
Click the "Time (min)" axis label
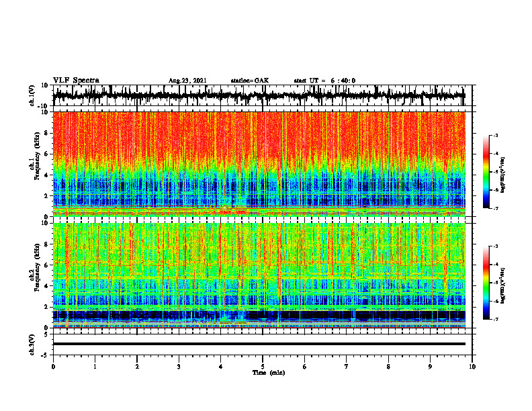[x=269, y=373]
